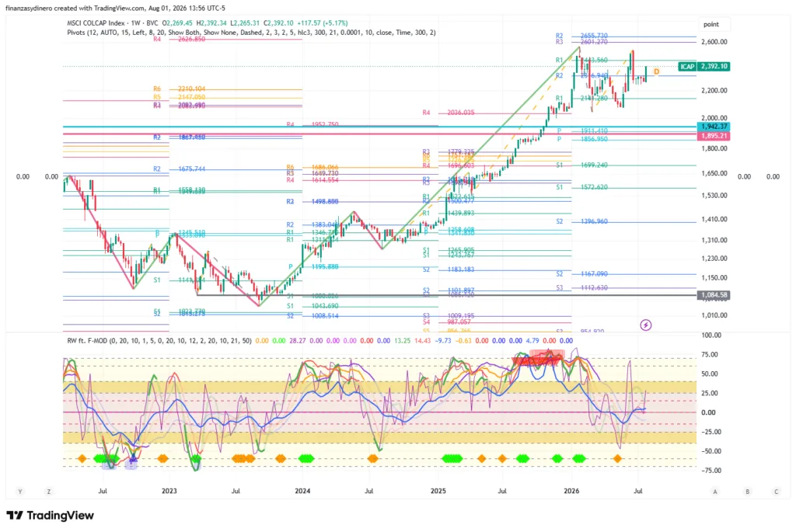Click the S2 1396.960 pivot label
Viewport: 796px width, 532px height.
(581, 221)
